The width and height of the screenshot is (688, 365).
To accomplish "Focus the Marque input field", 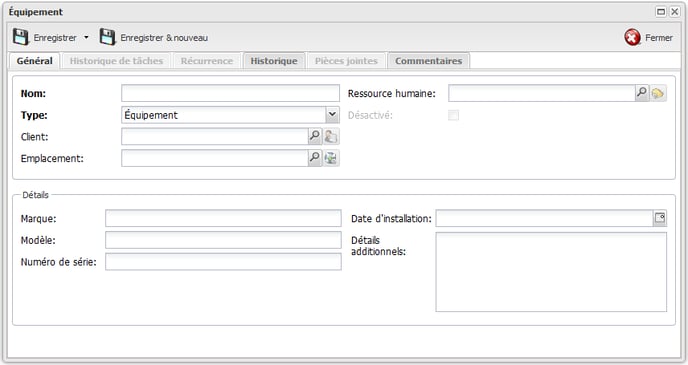I will tap(223, 218).
